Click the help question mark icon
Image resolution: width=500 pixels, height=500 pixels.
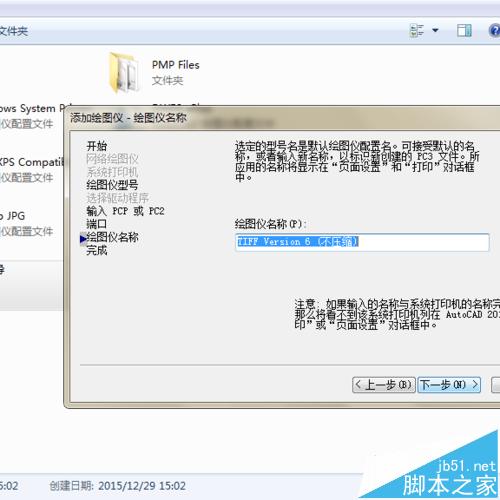pyautogui.click(x=495, y=31)
